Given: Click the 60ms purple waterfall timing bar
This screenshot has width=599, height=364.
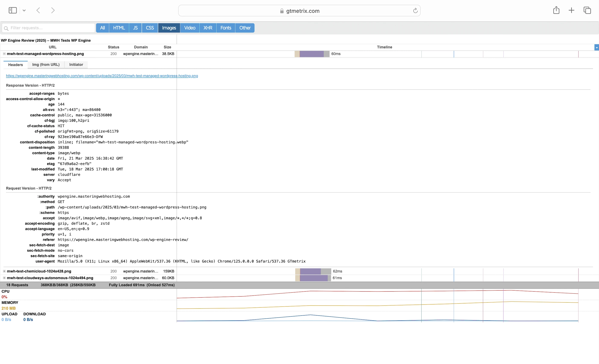Looking at the screenshot, I should coord(311,54).
